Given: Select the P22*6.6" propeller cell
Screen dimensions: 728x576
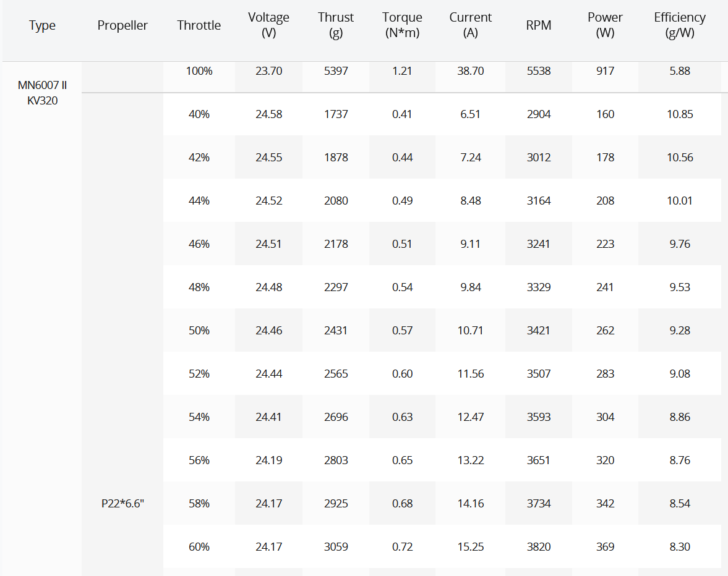Looking at the screenshot, I should pyautogui.click(x=122, y=503).
